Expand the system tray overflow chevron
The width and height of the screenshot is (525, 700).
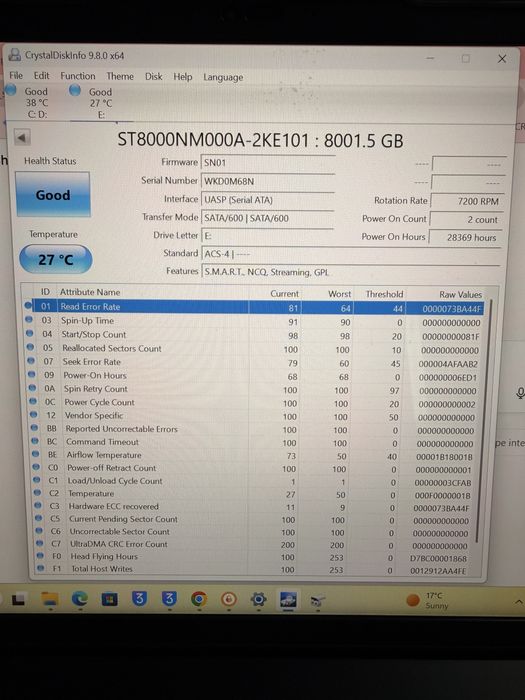[x=518, y=602]
